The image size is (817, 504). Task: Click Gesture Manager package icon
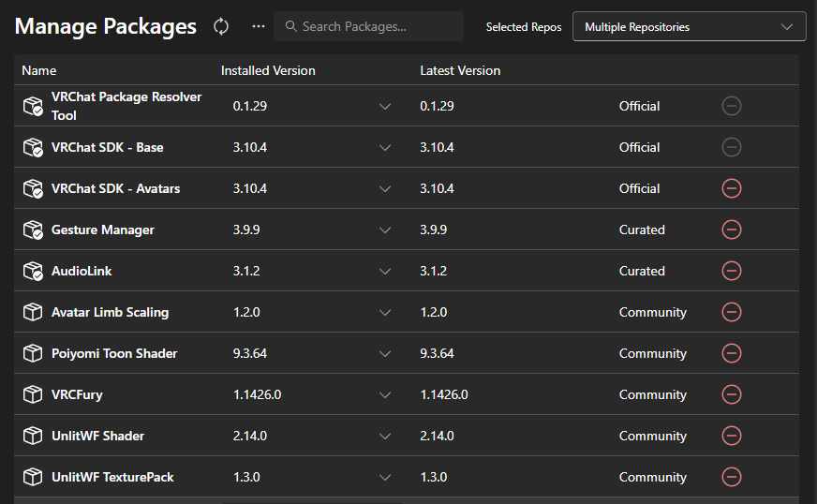[x=33, y=230]
